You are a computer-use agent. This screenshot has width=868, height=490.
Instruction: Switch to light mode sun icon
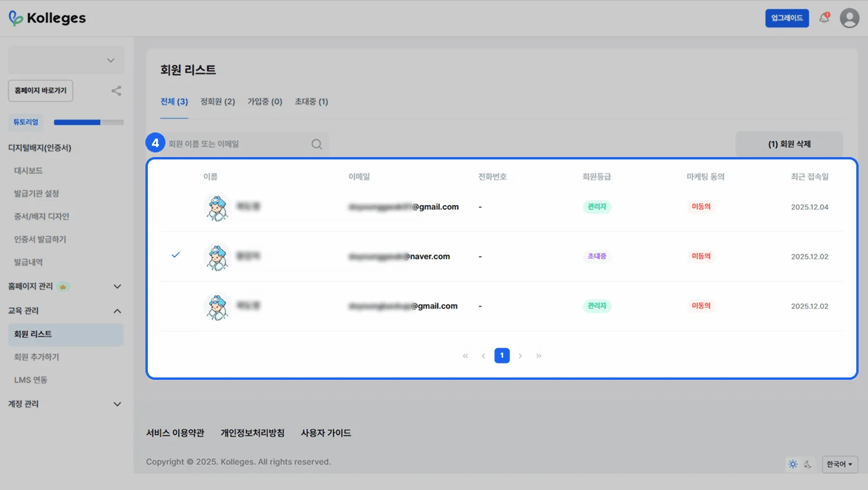click(793, 464)
